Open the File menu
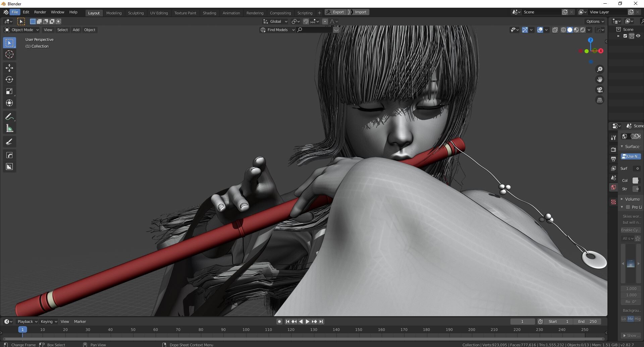 (15, 12)
